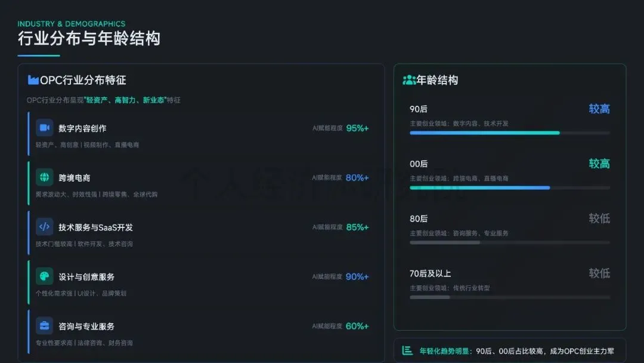This screenshot has height=363, width=644.
Task: Click the 轻资产、高智力、新业态 highlighted text
Action: coord(125,100)
